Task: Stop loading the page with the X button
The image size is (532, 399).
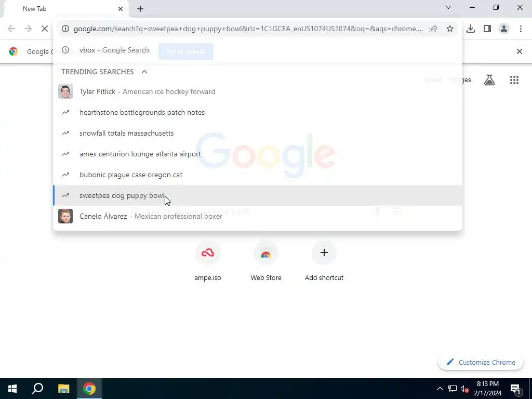Action: (45, 29)
